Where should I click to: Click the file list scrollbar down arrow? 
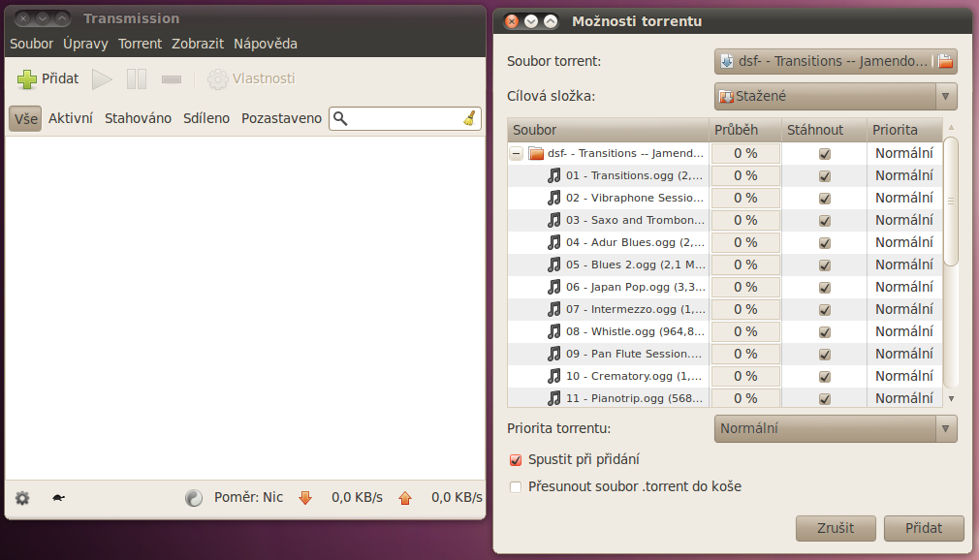pos(952,398)
